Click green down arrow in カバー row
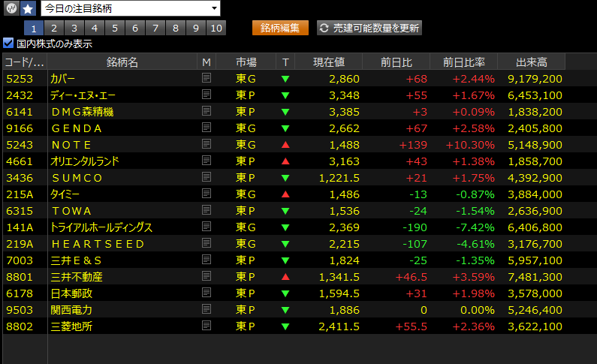Screen dimensions: 597x364 [285, 79]
